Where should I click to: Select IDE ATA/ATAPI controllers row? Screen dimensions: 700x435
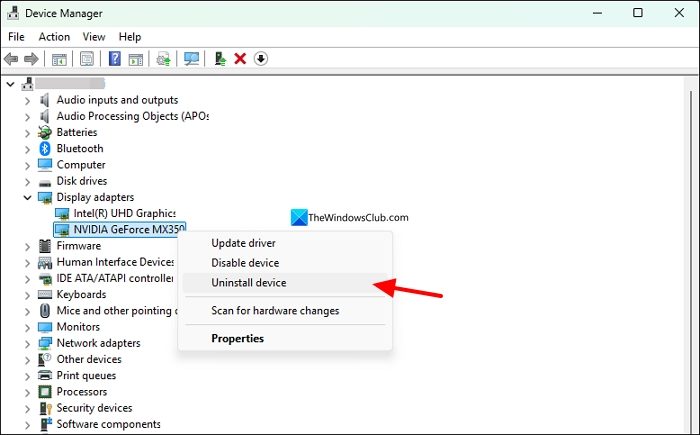click(115, 278)
